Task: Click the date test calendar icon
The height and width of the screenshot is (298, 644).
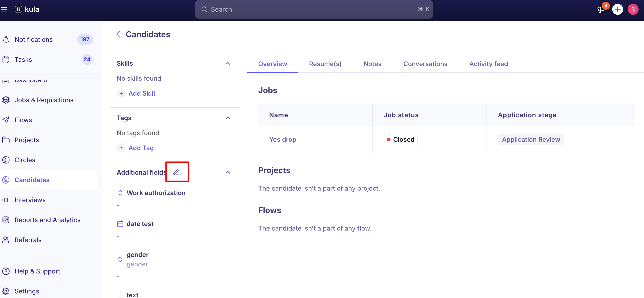Action: pos(120,224)
